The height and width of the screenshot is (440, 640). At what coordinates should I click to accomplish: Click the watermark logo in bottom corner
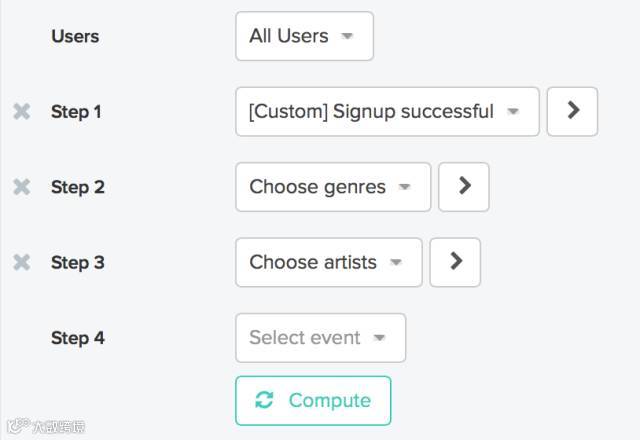pos(16,427)
